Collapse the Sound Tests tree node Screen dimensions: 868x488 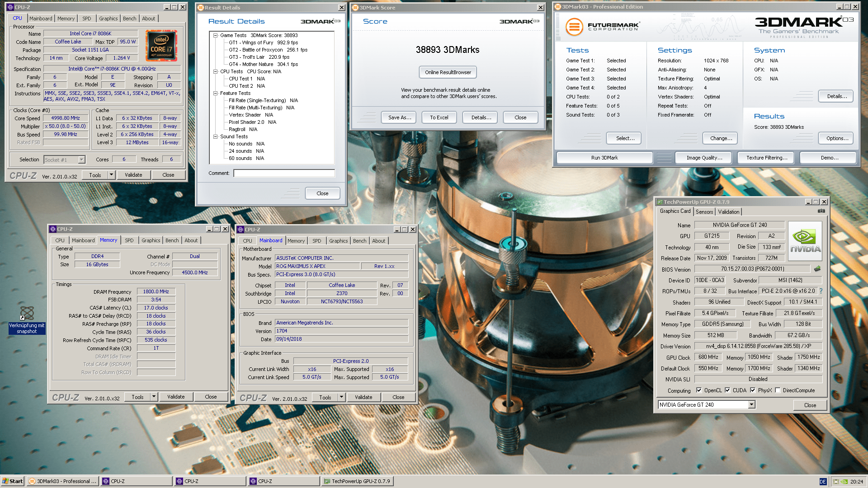point(216,136)
